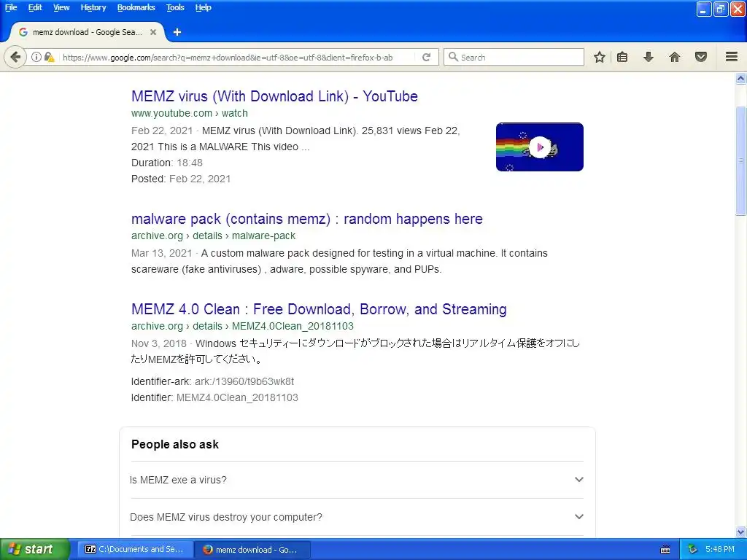Click the scrollbar down arrow
This screenshot has width=747, height=560.
click(x=741, y=532)
